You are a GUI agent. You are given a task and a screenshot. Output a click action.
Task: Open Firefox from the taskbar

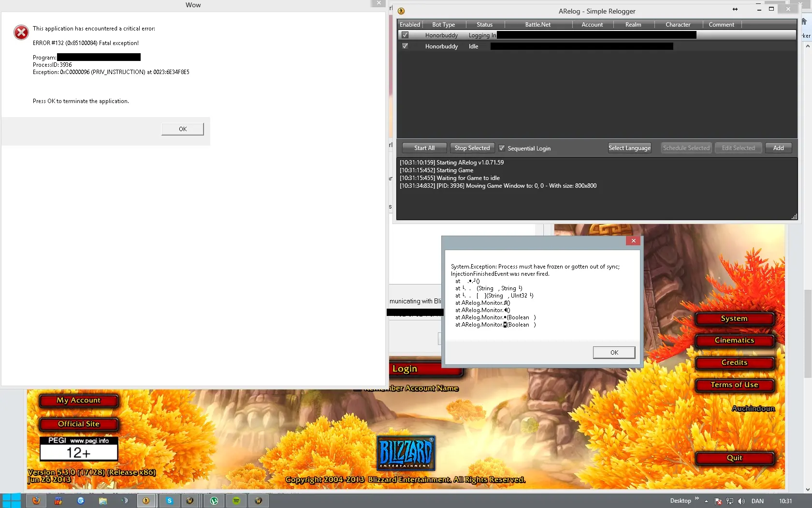point(36,501)
